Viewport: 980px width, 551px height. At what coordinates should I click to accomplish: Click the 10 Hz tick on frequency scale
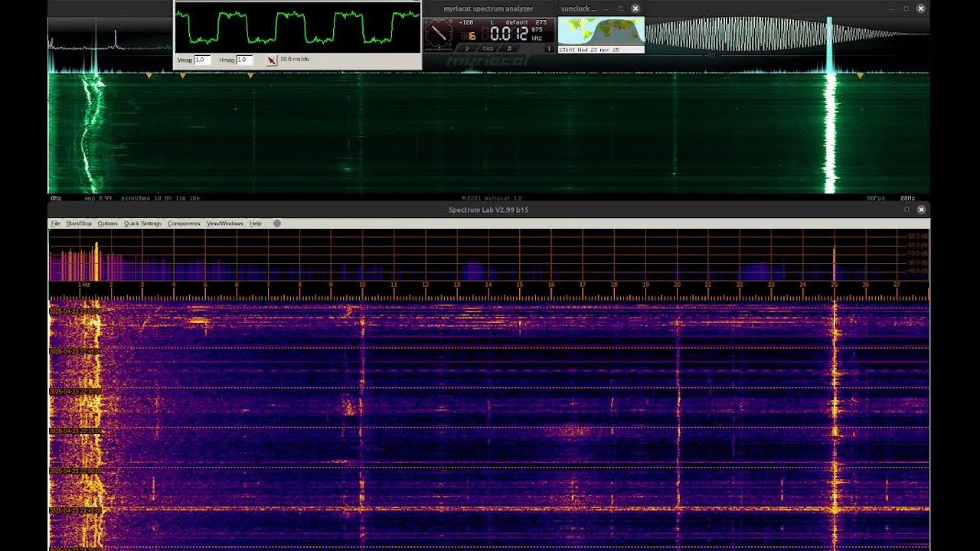coord(362,285)
